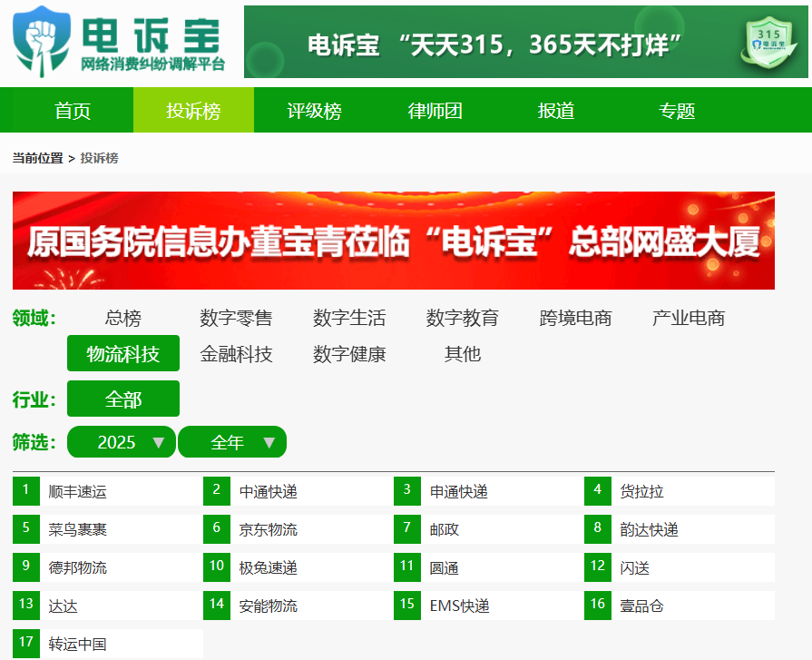Open the 首页 navigation tab
This screenshot has height=660, width=812.
point(73,111)
